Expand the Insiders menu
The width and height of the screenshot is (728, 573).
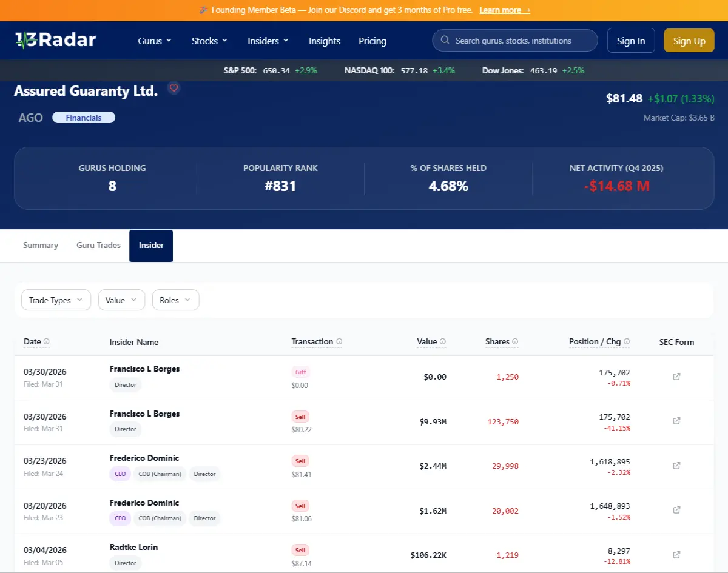point(268,41)
